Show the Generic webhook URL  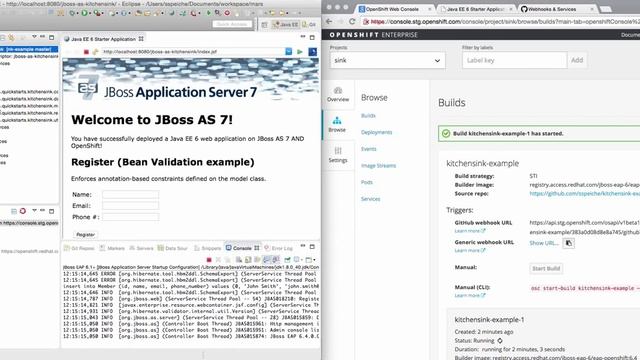tap(544, 243)
